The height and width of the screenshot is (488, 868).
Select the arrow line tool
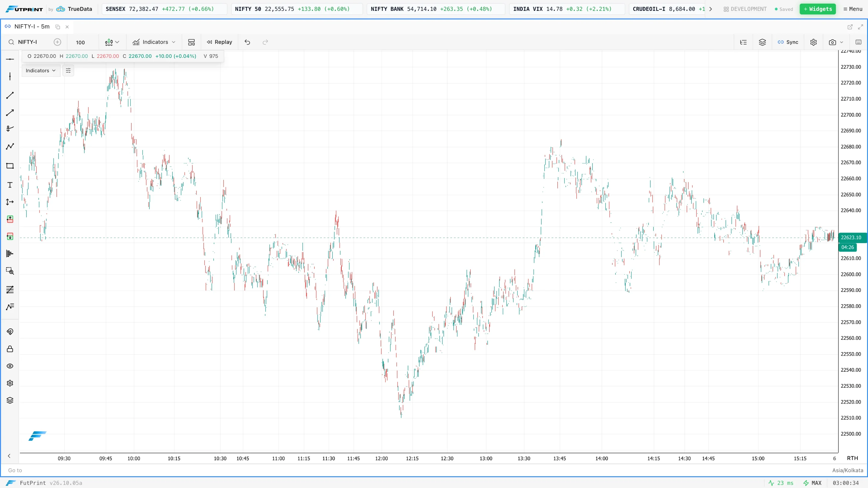pos(10,112)
